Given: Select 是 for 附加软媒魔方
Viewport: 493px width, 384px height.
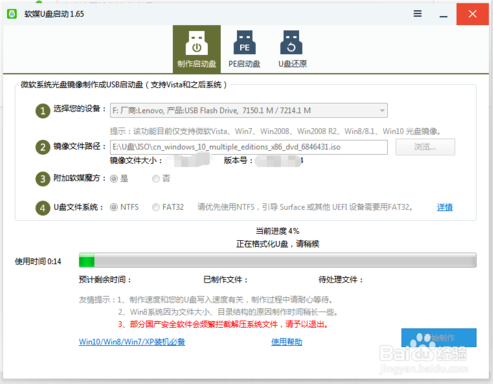Looking at the screenshot, I should tap(114, 179).
